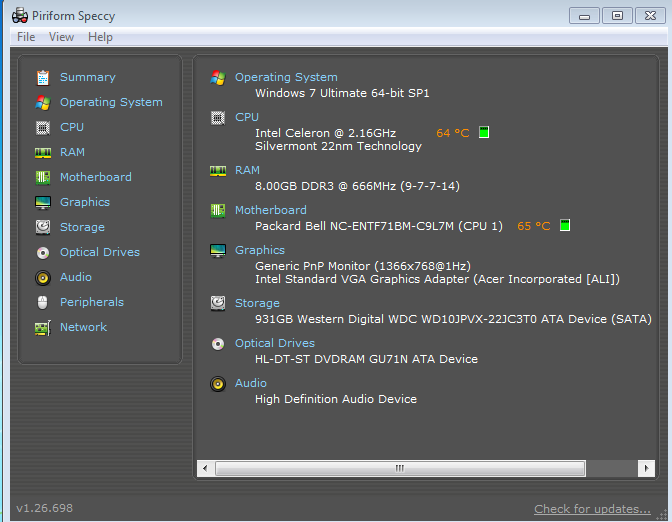Select Summary in the sidebar
This screenshot has width=672, height=522.
click(88, 77)
